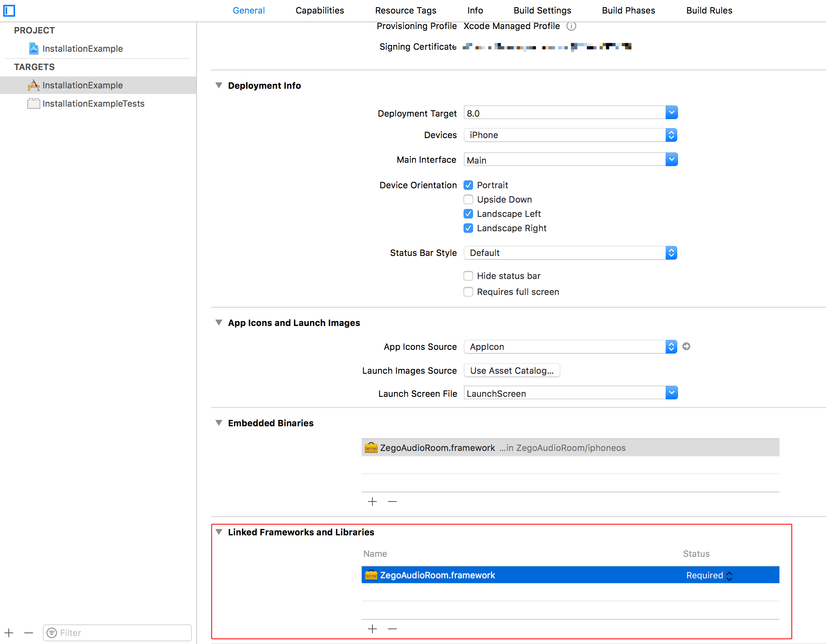Select ZegoAudioRoom.framework in Embedded Binaries
The width and height of the screenshot is (826, 644).
click(x=571, y=448)
